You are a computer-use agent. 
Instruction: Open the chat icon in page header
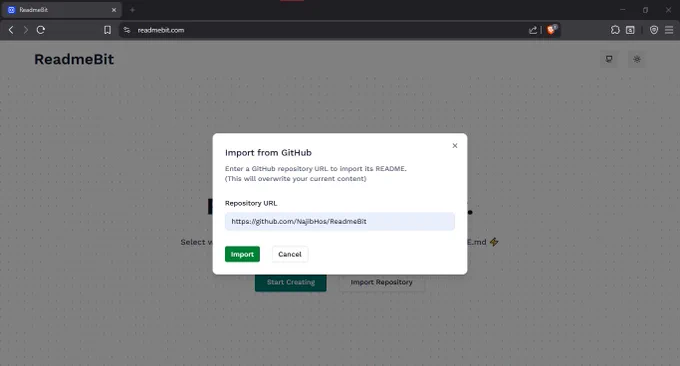(x=609, y=59)
